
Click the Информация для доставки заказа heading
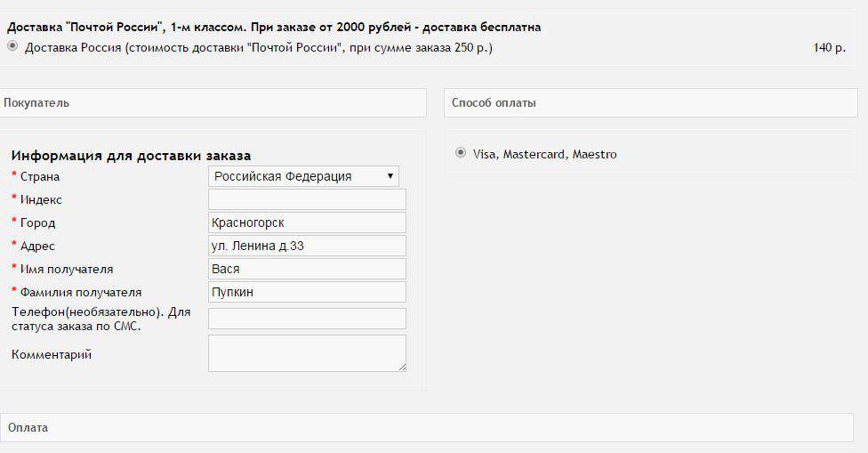tap(131, 156)
